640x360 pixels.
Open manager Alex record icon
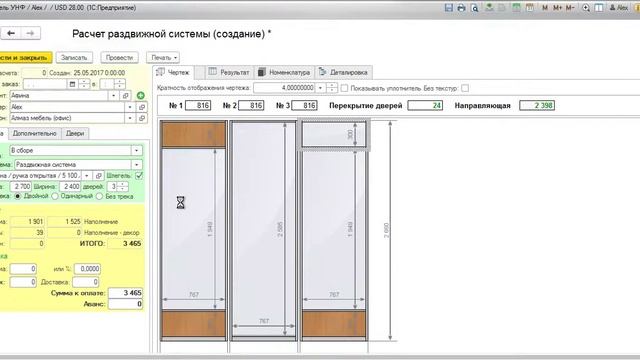coord(142,107)
